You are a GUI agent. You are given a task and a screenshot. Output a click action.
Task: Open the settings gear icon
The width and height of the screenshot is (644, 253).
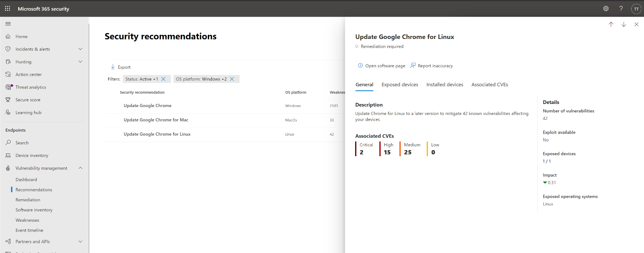[x=606, y=9]
